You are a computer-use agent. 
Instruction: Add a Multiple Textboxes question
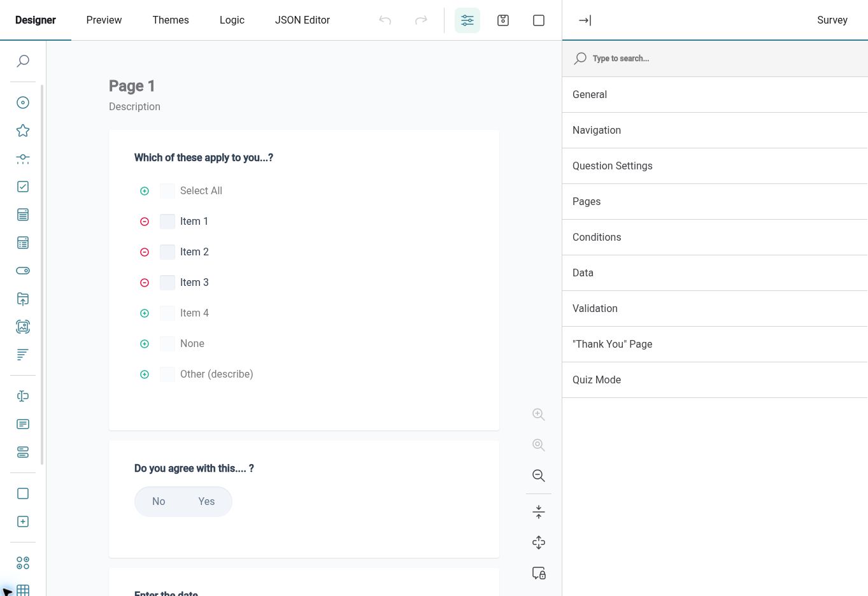click(x=23, y=452)
